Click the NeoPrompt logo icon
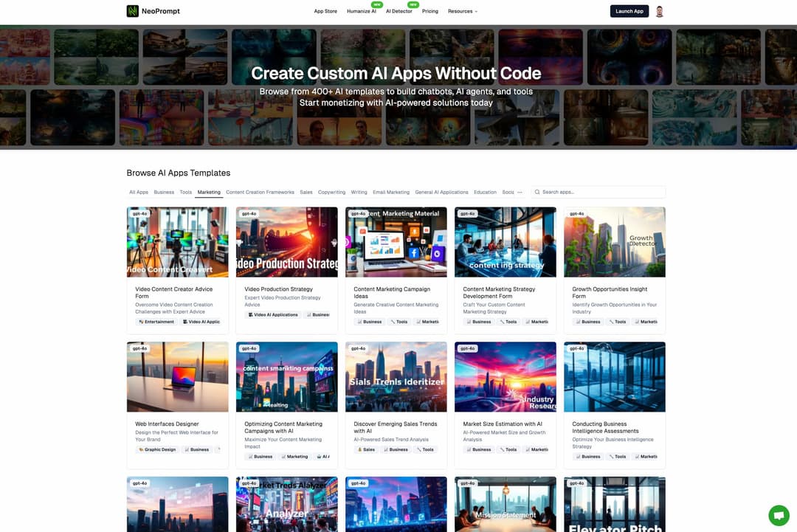The width and height of the screenshot is (797, 532). [132, 11]
